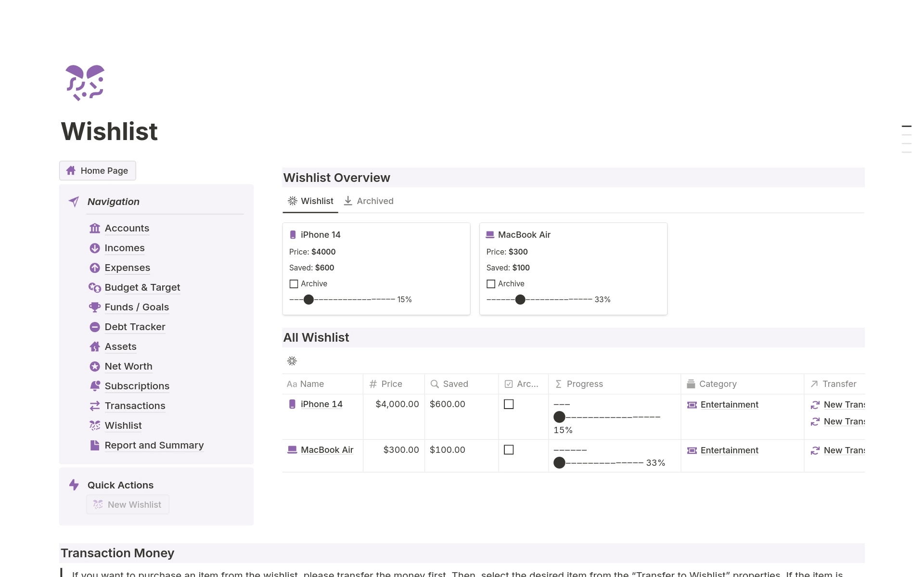Click the table of contents outline marks
924x577 pixels.
coord(907,139)
